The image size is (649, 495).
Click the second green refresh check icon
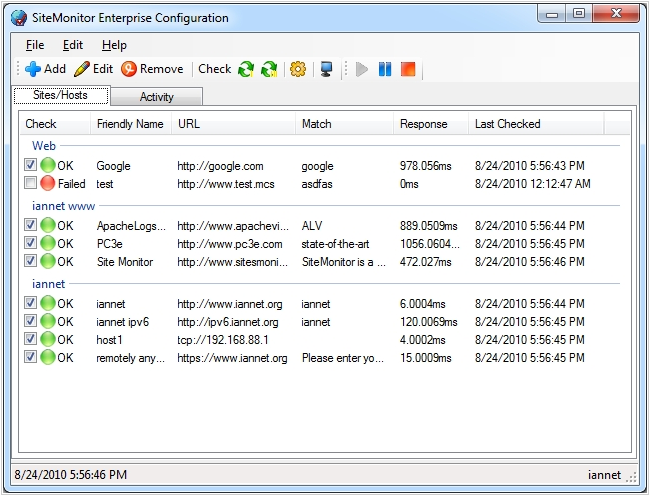[x=269, y=69]
